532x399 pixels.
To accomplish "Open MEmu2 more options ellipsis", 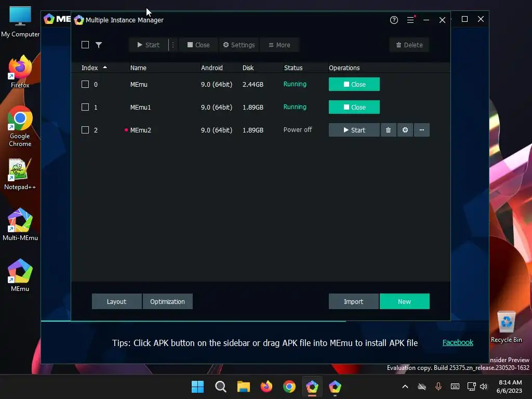I will [422, 130].
